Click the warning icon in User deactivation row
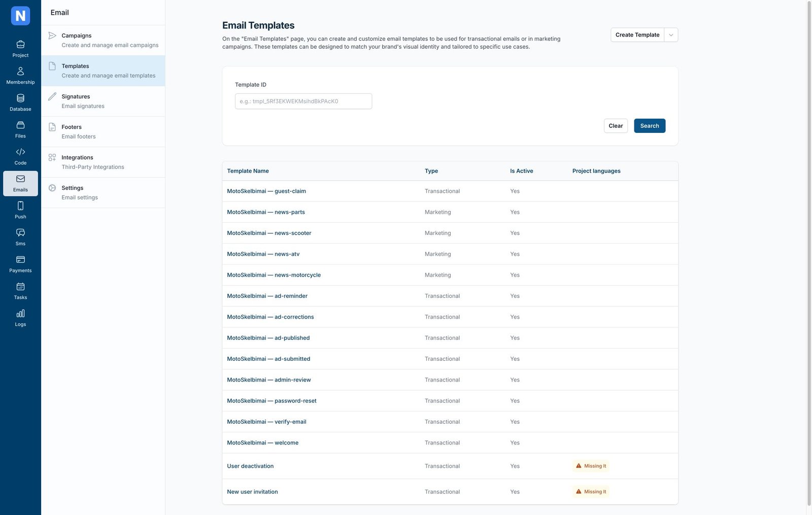The width and height of the screenshot is (812, 515). [579, 466]
